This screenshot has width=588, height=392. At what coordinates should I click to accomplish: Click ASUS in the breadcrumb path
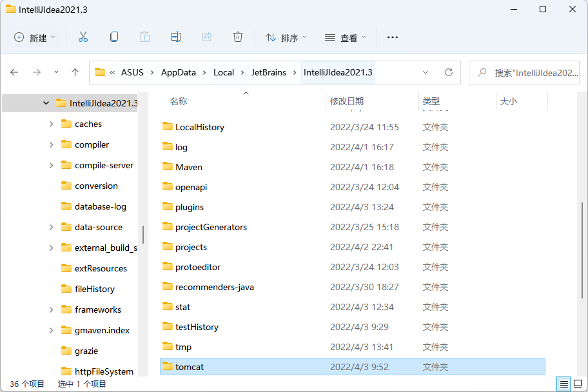pos(132,72)
